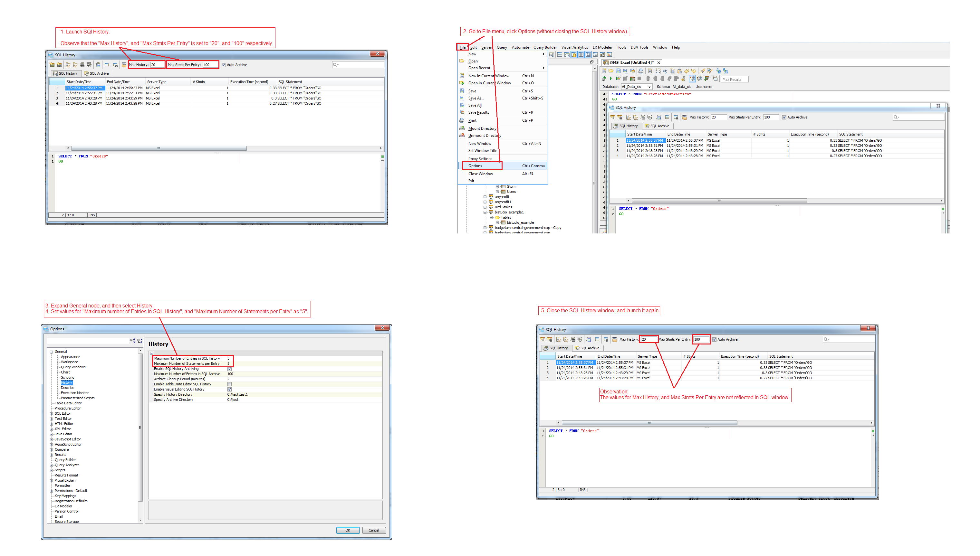Click expand-all nodes icon in Options dialog
The width and height of the screenshot is (980, 556).
[x=132, y=340]
